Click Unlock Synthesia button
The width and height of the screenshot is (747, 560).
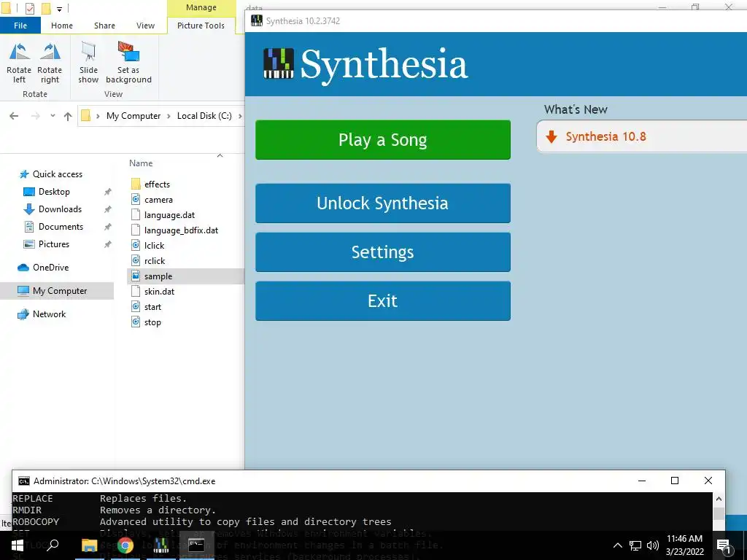[382, 203]
